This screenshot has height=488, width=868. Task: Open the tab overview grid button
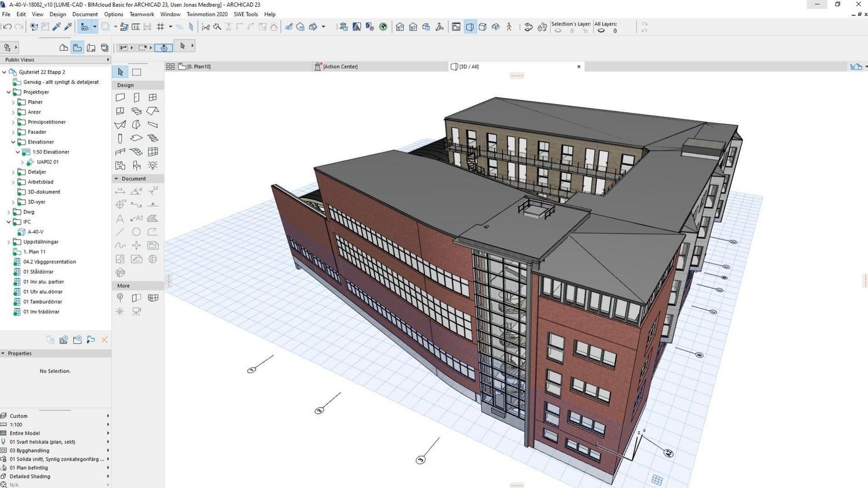[170, 67]
